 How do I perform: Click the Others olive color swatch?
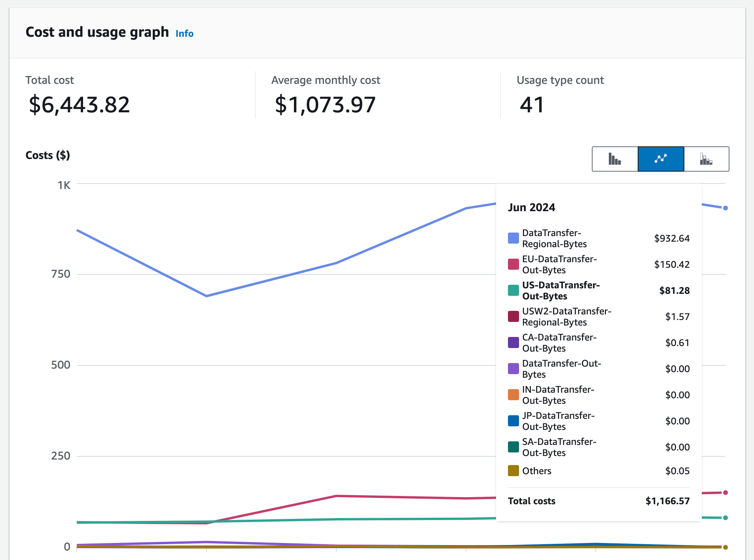(x=513, y=471)
